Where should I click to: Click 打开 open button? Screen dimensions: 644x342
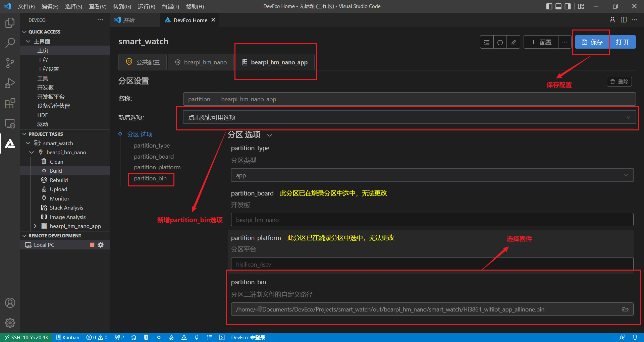(623, 42)
